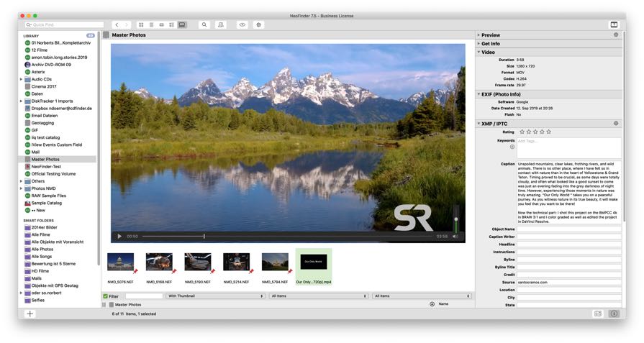Click the info inspector icon at bottom right

click(x=614, y=314)
